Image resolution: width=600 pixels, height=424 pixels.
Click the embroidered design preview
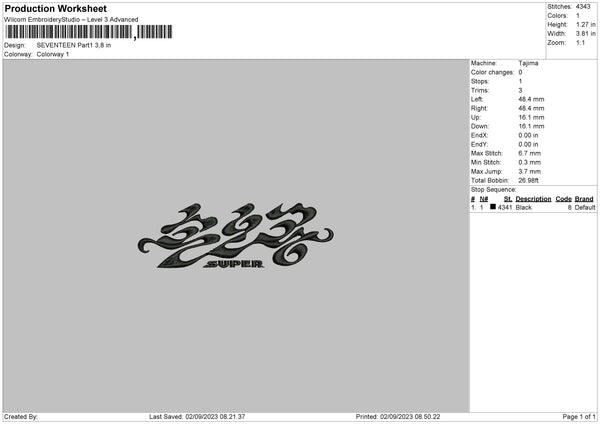click(235, 235)
